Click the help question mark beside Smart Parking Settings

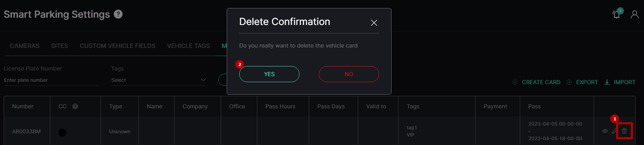click(x=118, y=14)
